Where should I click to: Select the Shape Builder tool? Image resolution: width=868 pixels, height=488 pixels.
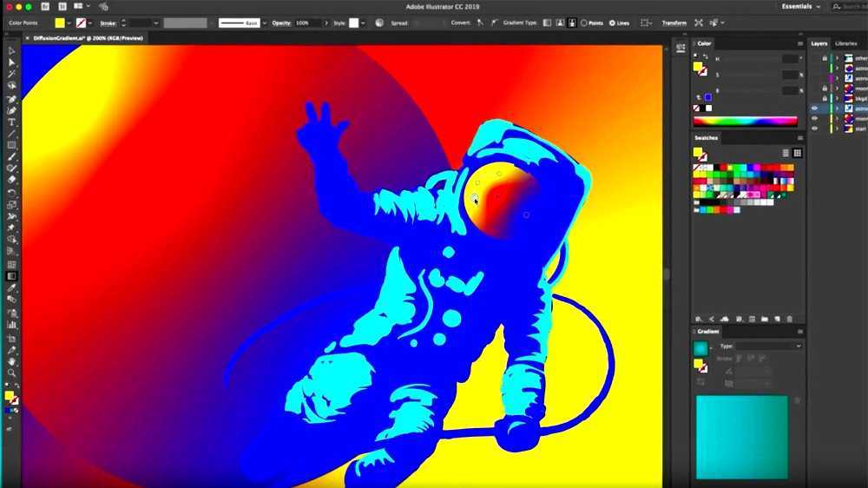click(11, 240)
